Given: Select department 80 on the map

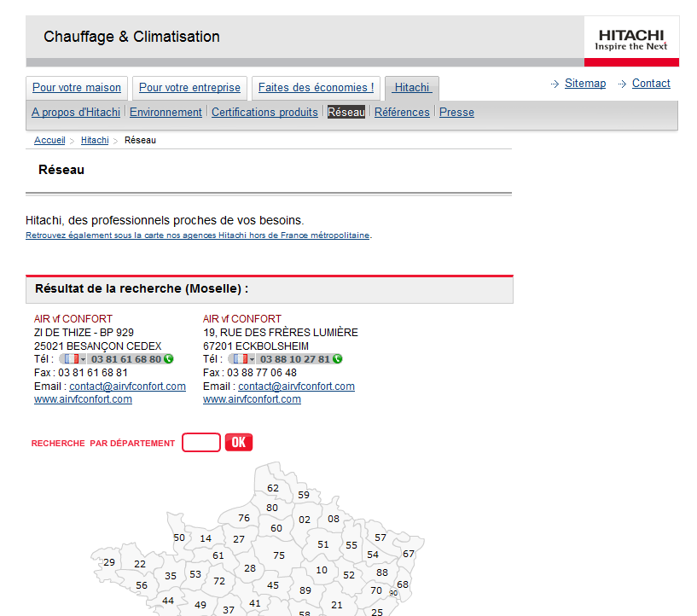Looking at the screenshot, I should (272, 508).
